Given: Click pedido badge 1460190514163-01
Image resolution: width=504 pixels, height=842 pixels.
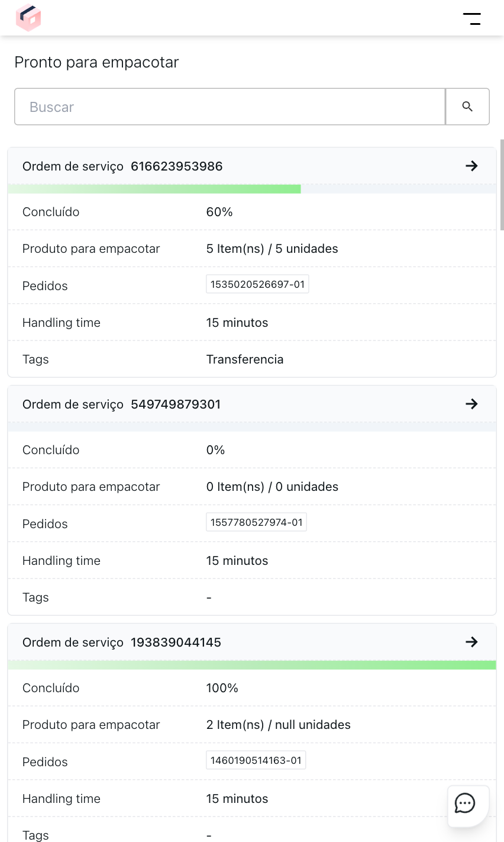Looking at the screenshot, I should [x=256, y=760].
